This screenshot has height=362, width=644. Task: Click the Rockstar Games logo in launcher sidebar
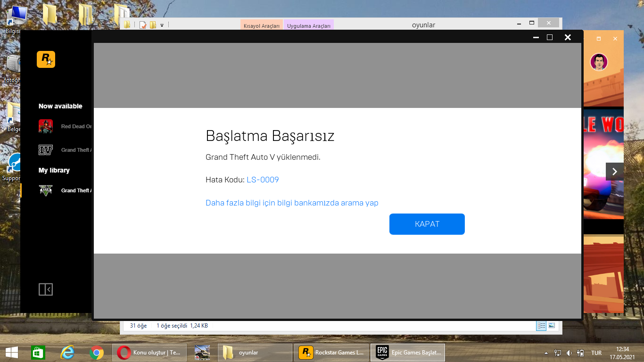pyautogui.click(x=46, y=59)
